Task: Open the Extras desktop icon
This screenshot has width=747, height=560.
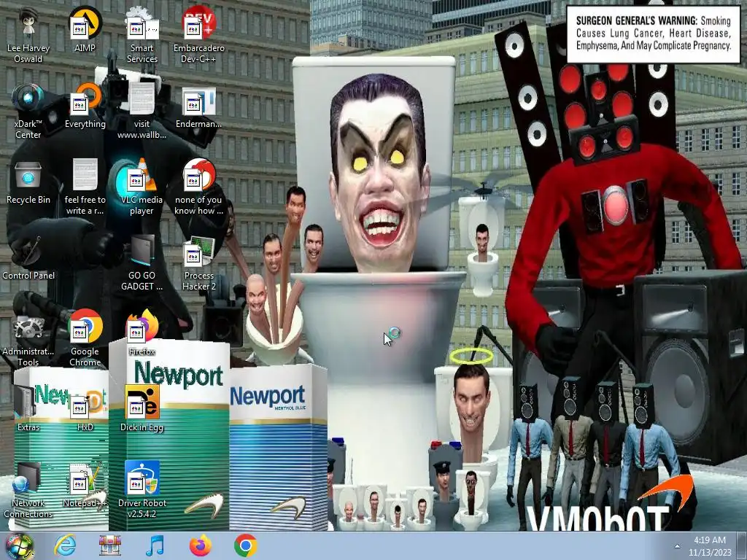Action: pyautogui.click(x=28, y=408)
